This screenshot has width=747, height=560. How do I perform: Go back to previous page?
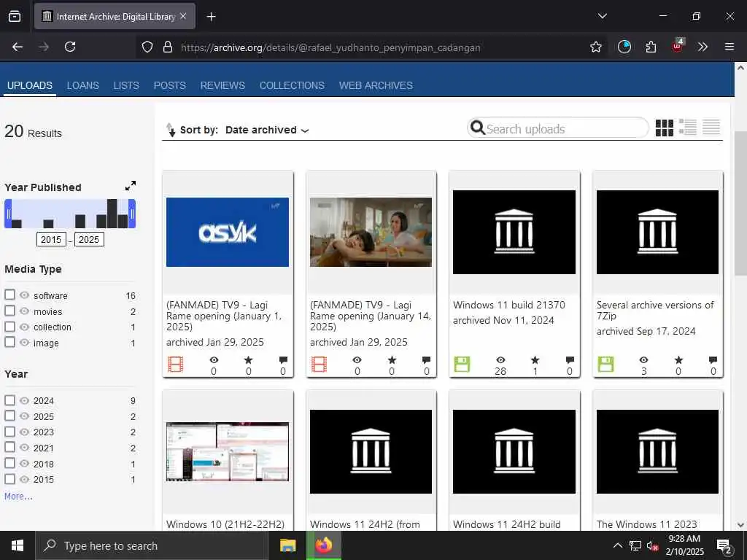pyautogui.click(x=18, y=47)
